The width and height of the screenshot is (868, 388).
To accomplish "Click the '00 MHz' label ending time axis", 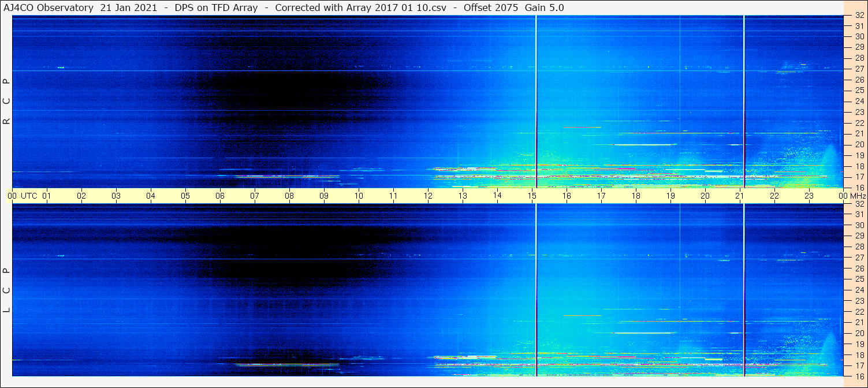I will point(852,196).
